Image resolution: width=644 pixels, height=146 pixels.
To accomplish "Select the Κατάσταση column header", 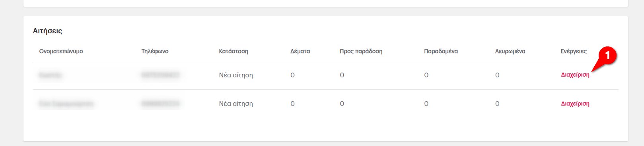I will click(233, 51).
